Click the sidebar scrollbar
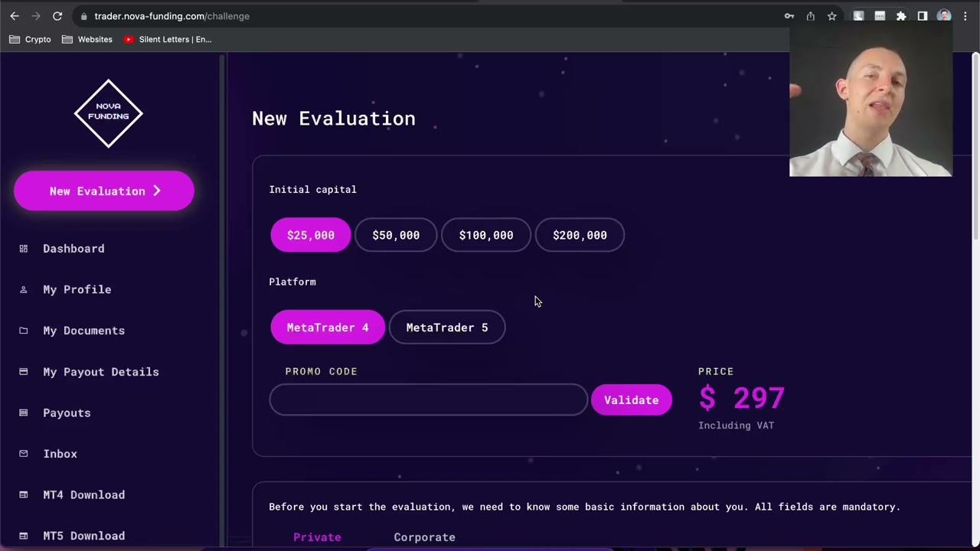Screen dimensions: 980x551 [223, 298]
